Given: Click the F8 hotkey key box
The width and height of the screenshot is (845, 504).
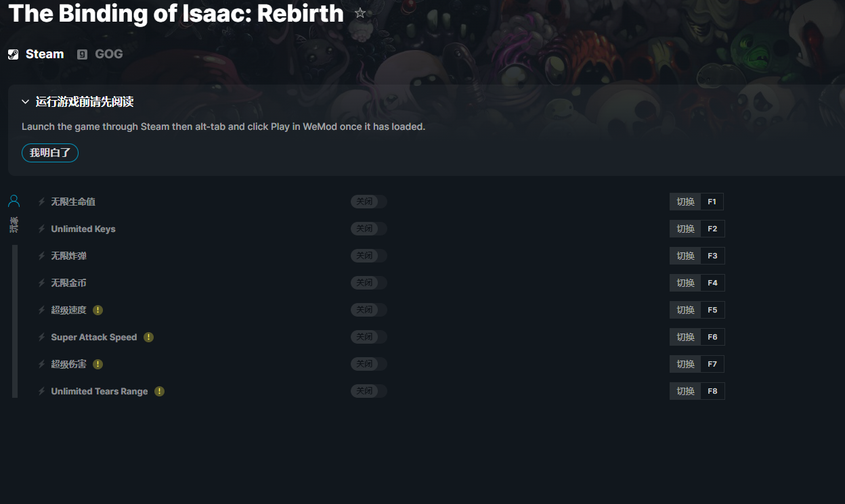Looking at the screenshot, I should (712, 391).
